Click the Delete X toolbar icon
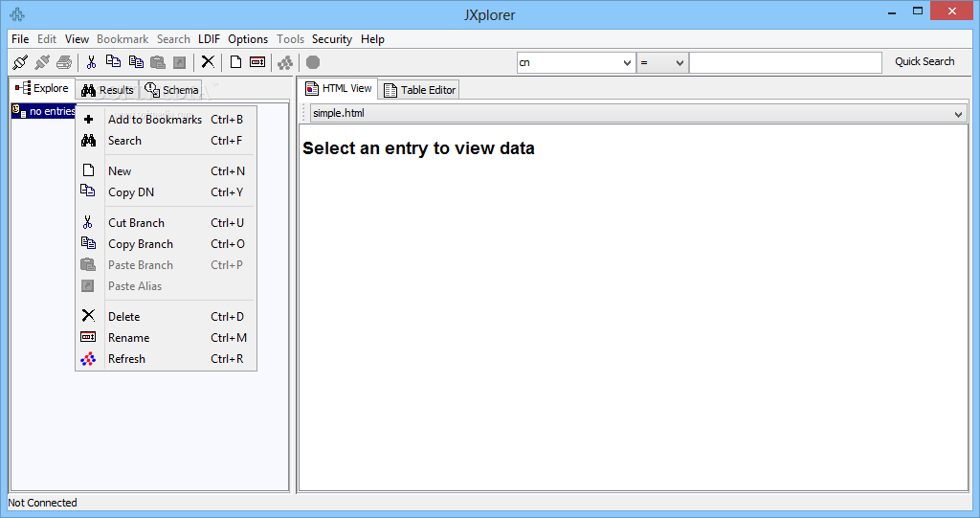 click(208, 62)
